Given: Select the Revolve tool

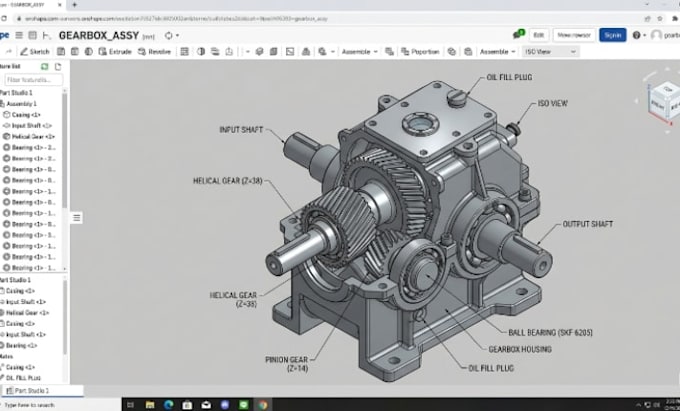Looking at the screenshot, I should point(154,52).
